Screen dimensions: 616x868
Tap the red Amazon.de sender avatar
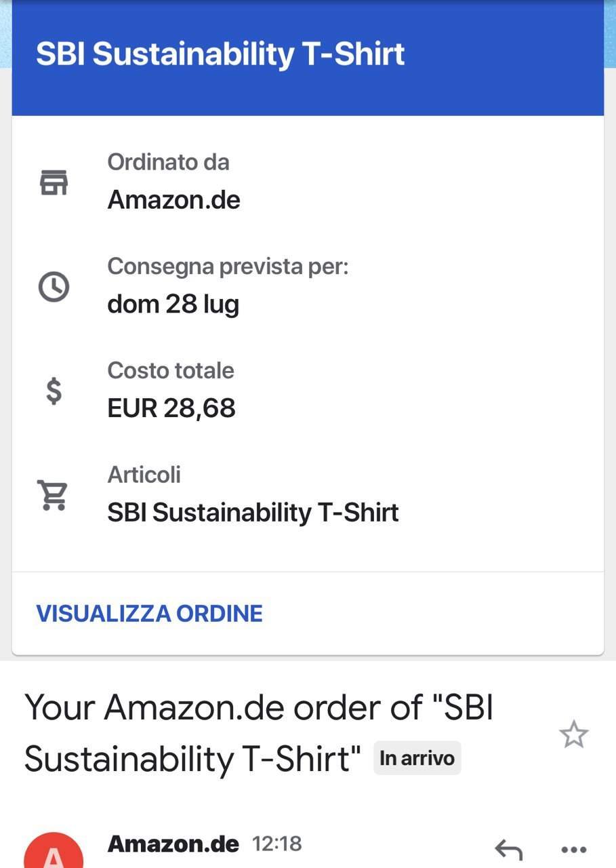click(54, 851)
